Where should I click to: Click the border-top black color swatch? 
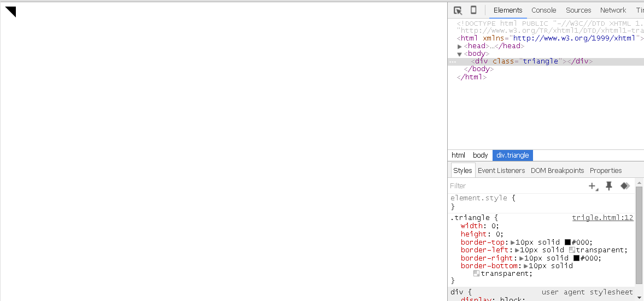pyautogui.click(x=567, y=242)
